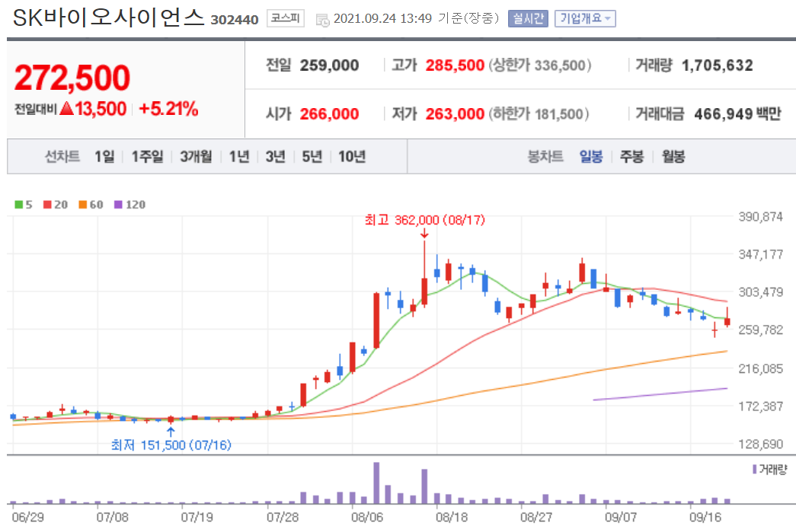Image resolution: width=796 pixels, height=532 pixels.
Task: Click the 128,690 price axis label
Action: tap(760, 444)
